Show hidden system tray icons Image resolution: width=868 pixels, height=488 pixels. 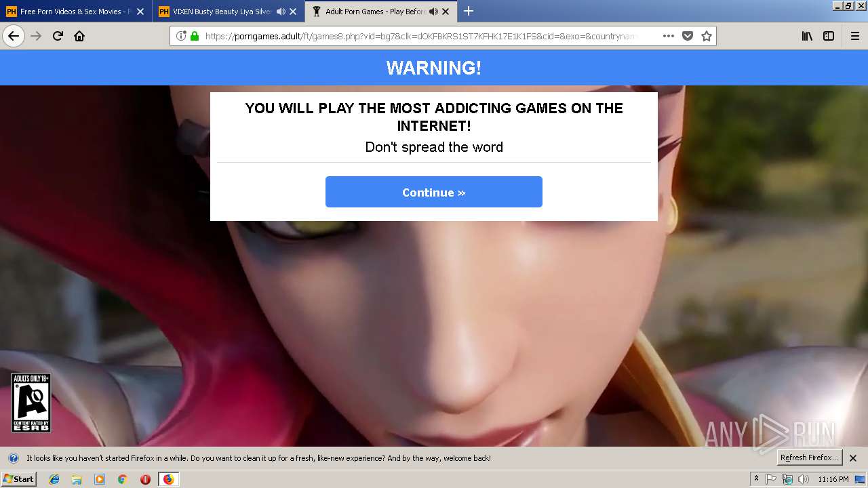756,479
